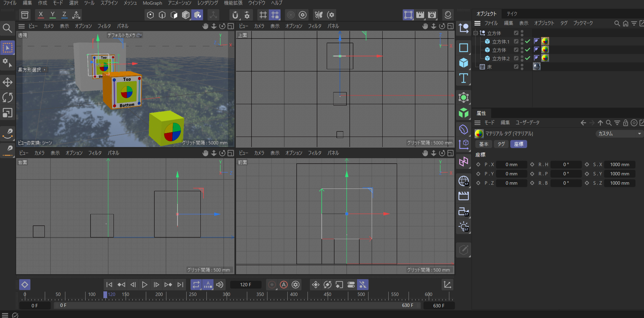Select material tag swatch on 立方体.2
The image size is (644, 318).
click(x=545, y=58)
